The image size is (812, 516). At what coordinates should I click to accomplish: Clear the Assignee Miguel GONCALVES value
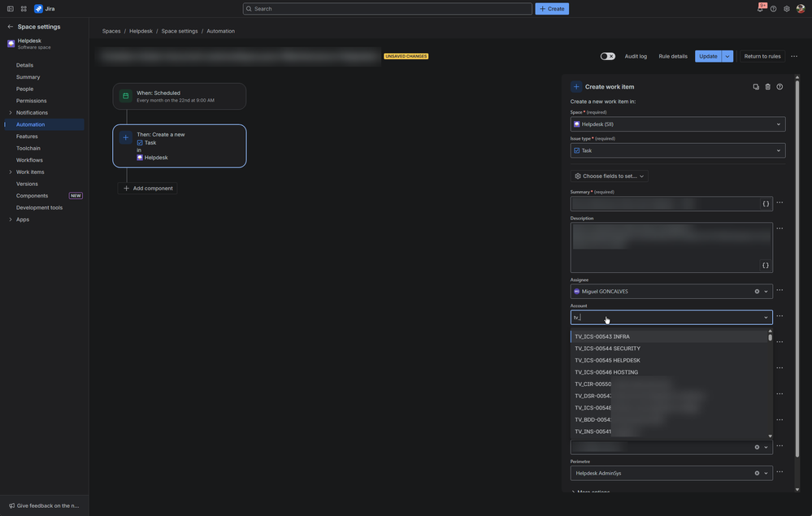tap(757, 292)
